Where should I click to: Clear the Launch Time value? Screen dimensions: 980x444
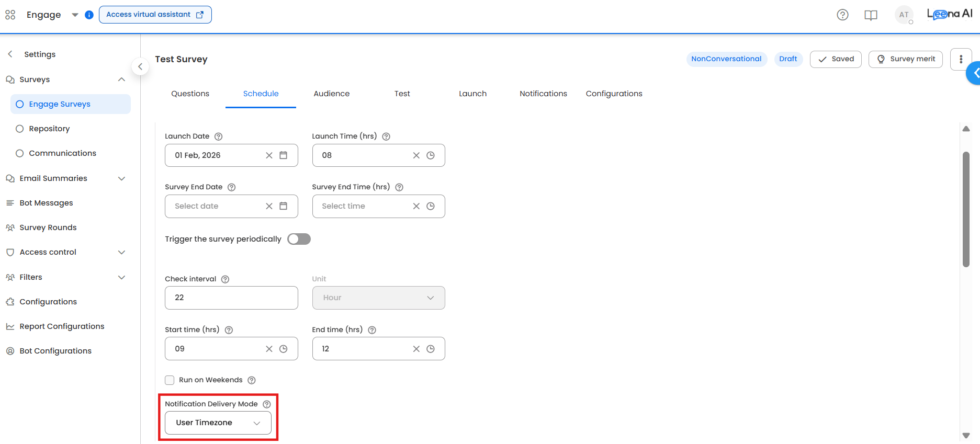point(416,155)
